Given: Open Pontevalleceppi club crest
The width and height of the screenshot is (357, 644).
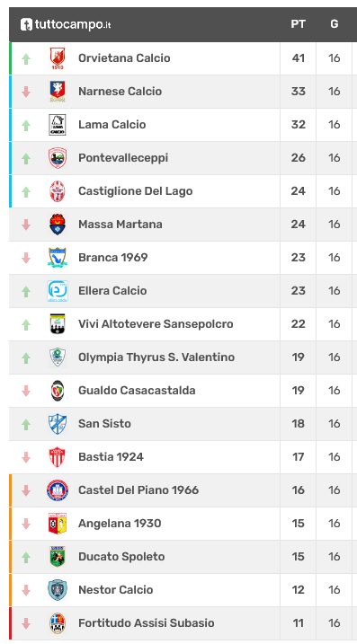Looking at the screenshot, I should (x=58, y=158).
